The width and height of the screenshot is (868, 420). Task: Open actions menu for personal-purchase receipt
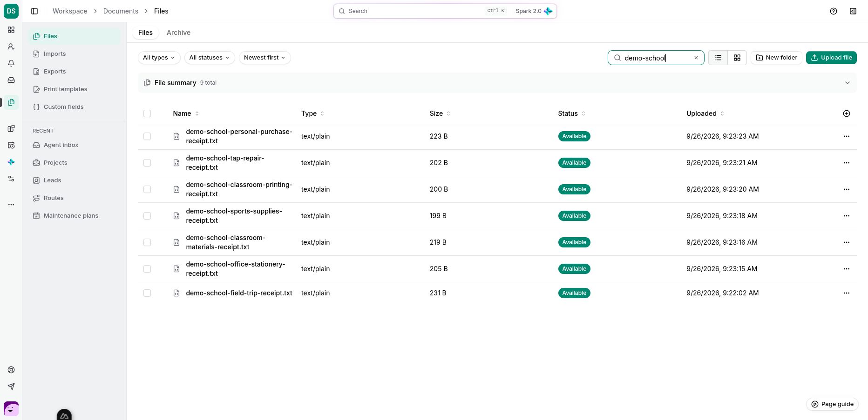click(847, 136)
